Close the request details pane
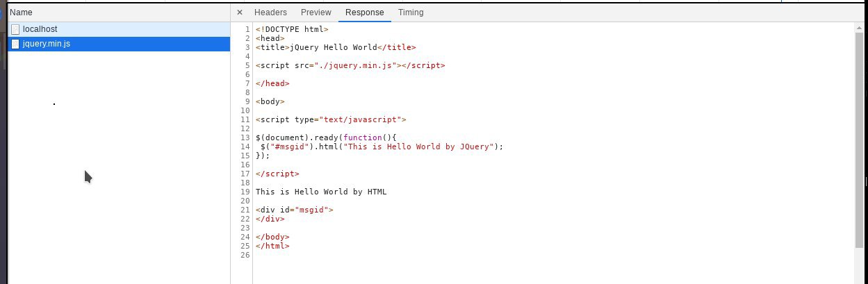868x284 pixels. 240,12
